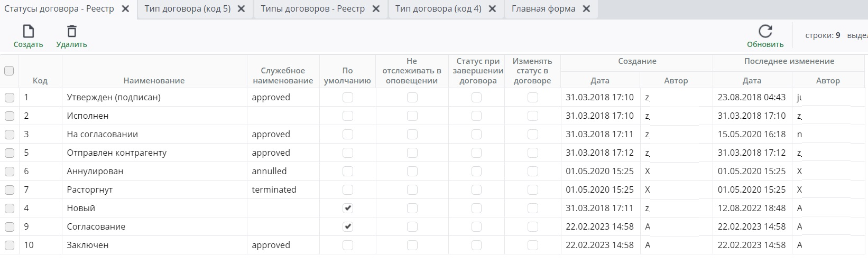Close the Тип договора (код 5) tab
This screenshot has height=275, width=868.
tap(241, 9)
